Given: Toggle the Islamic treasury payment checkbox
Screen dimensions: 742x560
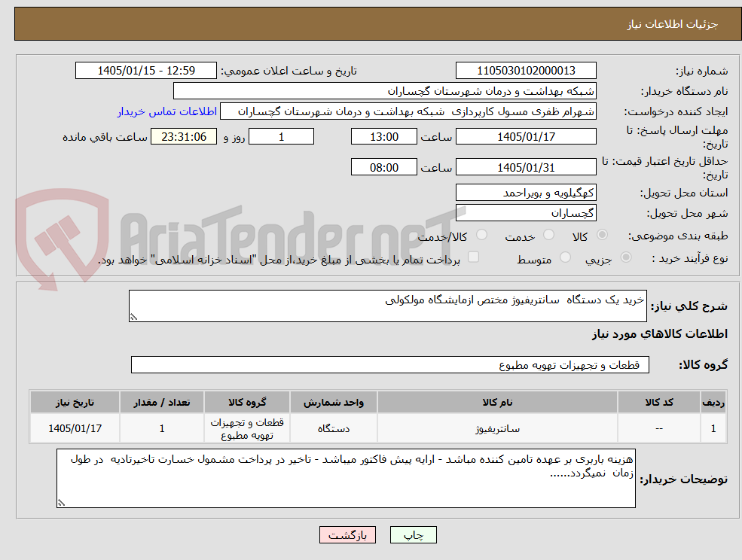Looking at the screenshot, I should [473, 257].
